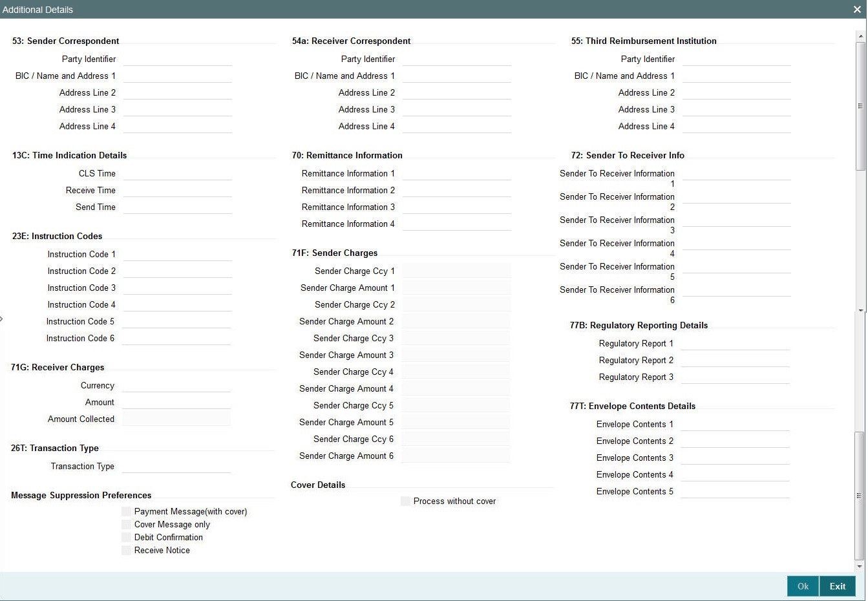Click Receiver Correspondent BIC / Name and Address 1

click(457, 76)
